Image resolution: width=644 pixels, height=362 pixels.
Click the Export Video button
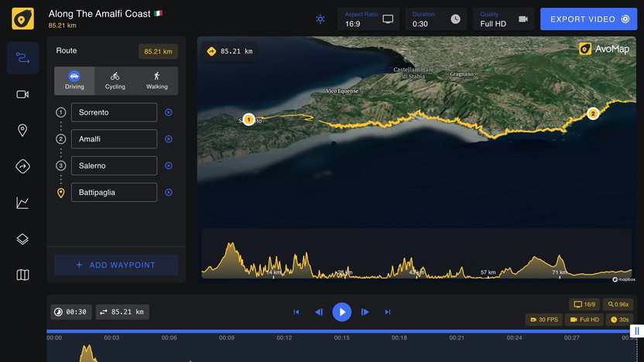[x=588, y=19]
